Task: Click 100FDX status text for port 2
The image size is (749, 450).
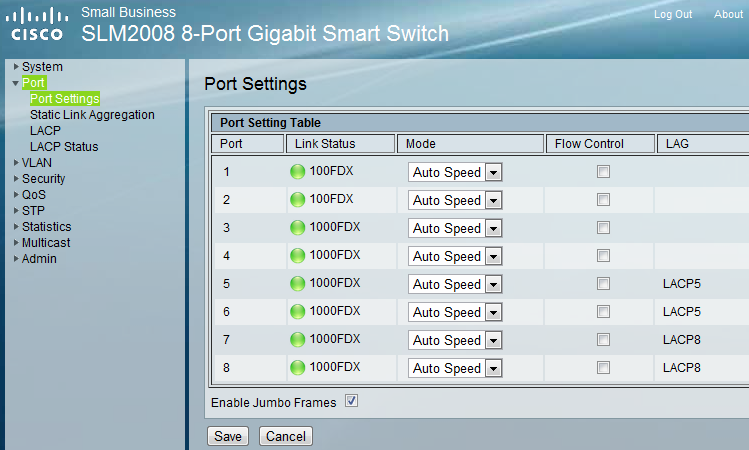Action: (x=331, y=199)
